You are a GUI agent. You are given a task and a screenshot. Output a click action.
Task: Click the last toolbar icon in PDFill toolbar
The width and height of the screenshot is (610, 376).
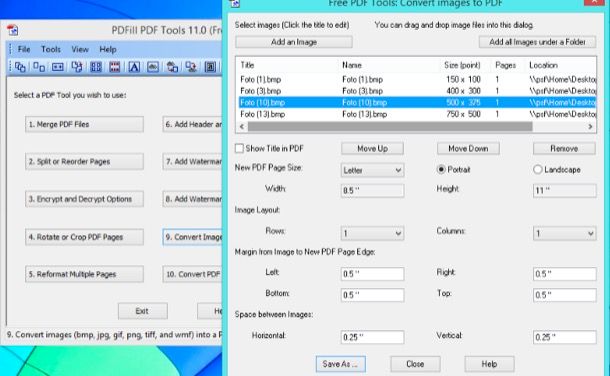(210, 67)
